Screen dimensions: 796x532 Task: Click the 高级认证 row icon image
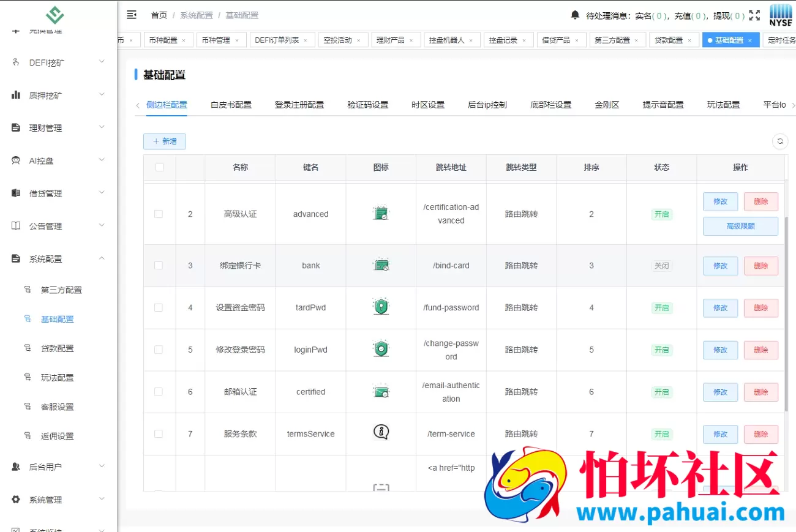click(x=381, y=214)
